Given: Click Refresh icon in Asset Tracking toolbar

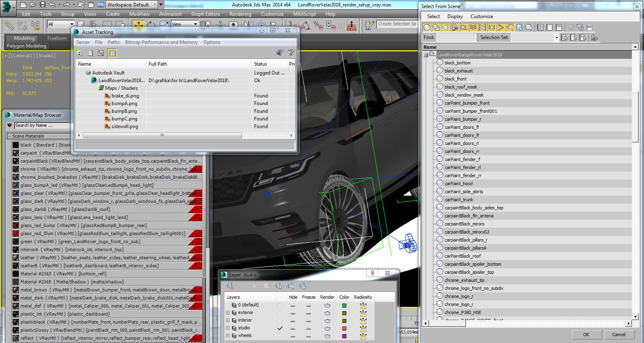Looking at the screenshot, I should [x=80, y=53].
